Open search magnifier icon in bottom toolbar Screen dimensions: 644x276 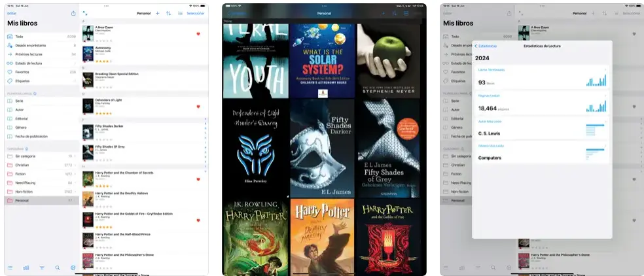(58, 267)
